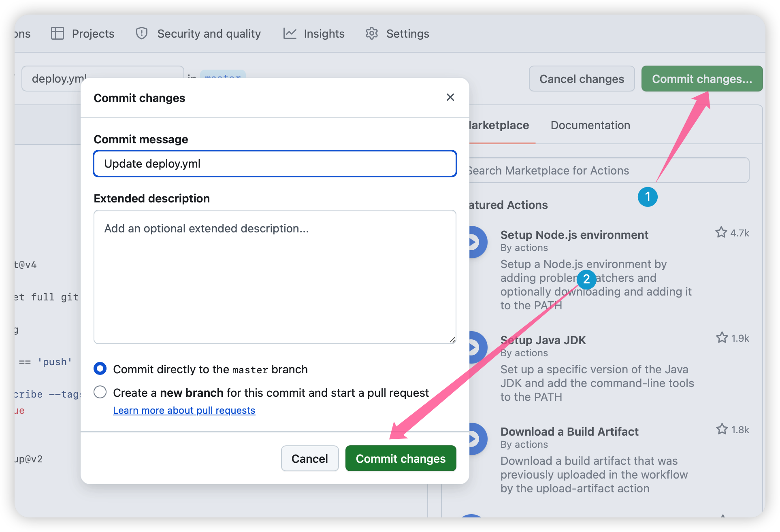
Task: Click the Security shield icon
Action: point(141,34)
